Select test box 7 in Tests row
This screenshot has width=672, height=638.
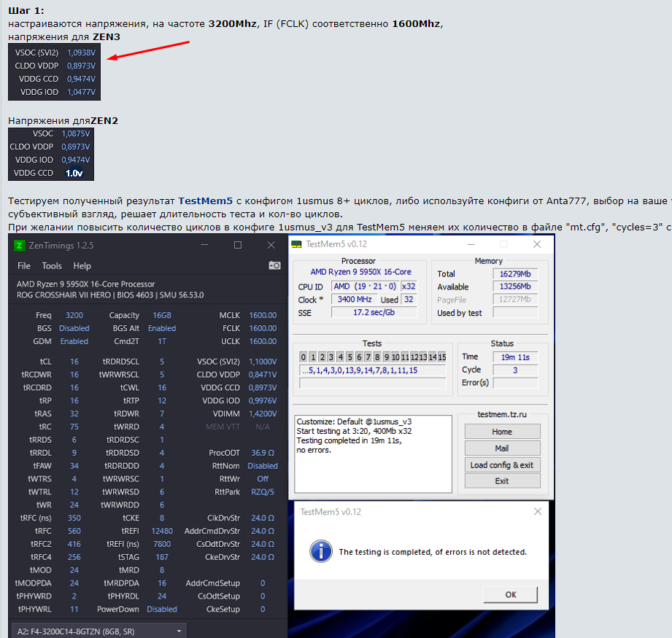368,357
